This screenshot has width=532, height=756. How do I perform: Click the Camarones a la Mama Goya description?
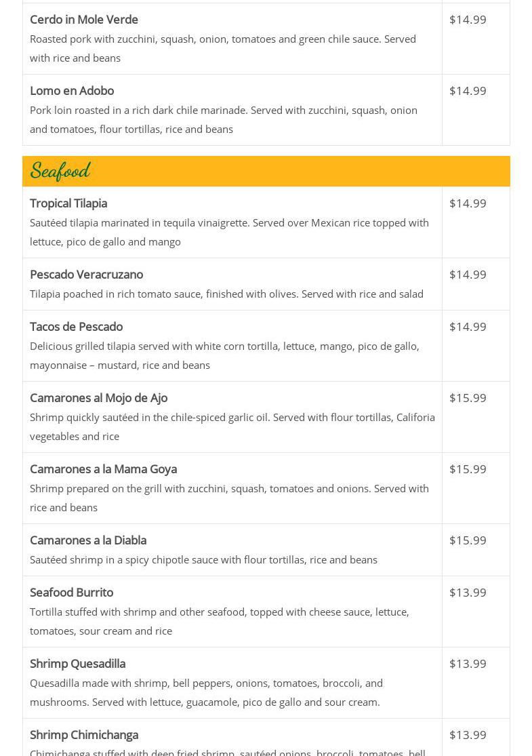point(229,498)
